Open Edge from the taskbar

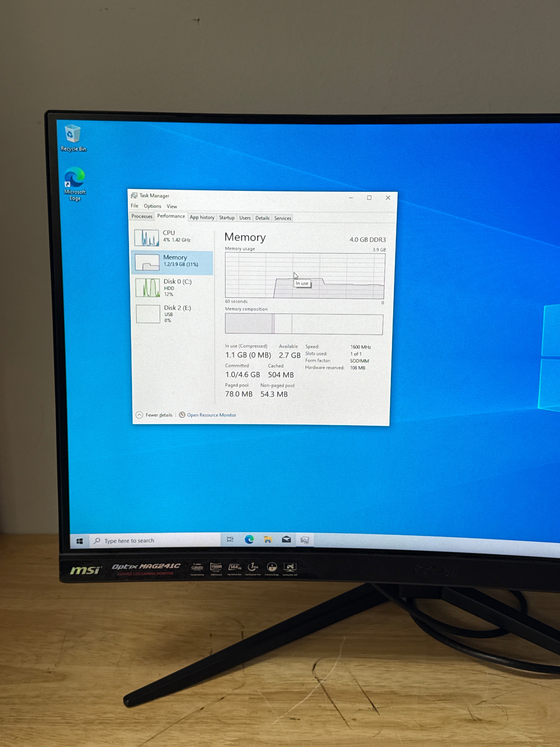(249, 540)
